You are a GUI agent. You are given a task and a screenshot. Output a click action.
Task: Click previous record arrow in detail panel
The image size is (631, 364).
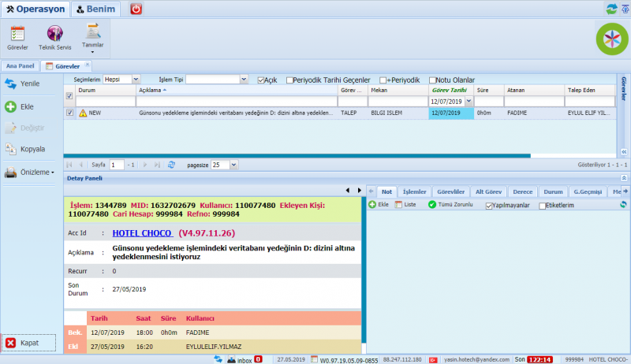click(x=348, y=191)
